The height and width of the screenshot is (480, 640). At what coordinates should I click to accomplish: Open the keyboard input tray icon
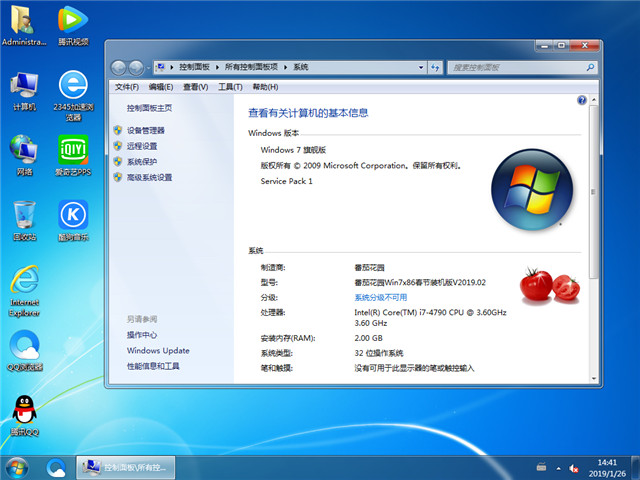[541, 467]
